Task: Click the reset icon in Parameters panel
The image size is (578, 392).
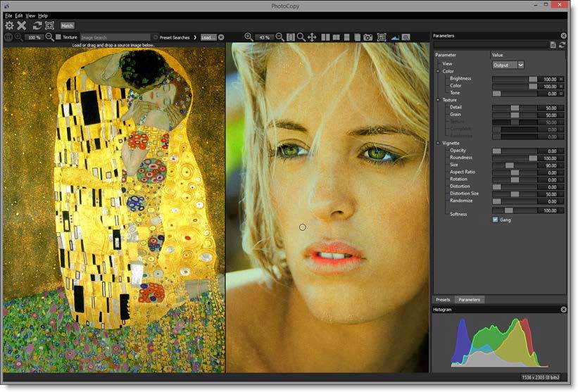Action: click(x=563, y=45)
